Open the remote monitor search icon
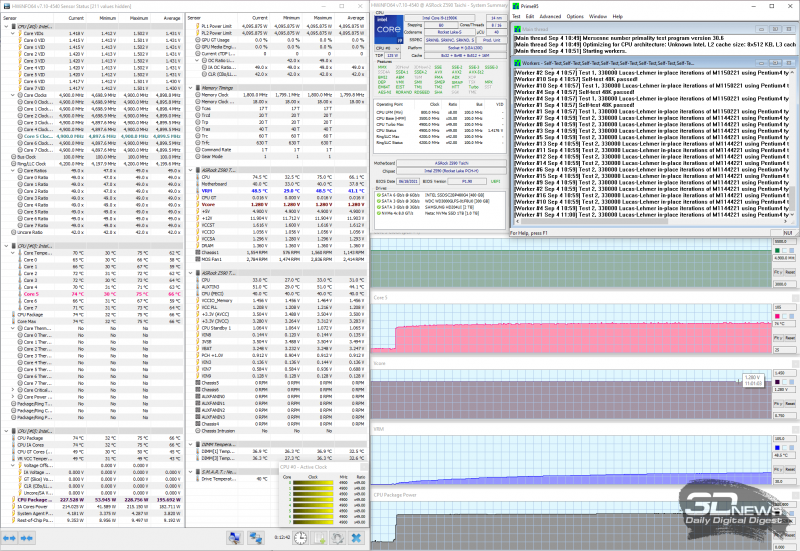Viewport: 800px width, 551px height. pyautogui.click(x=235, y=538)
